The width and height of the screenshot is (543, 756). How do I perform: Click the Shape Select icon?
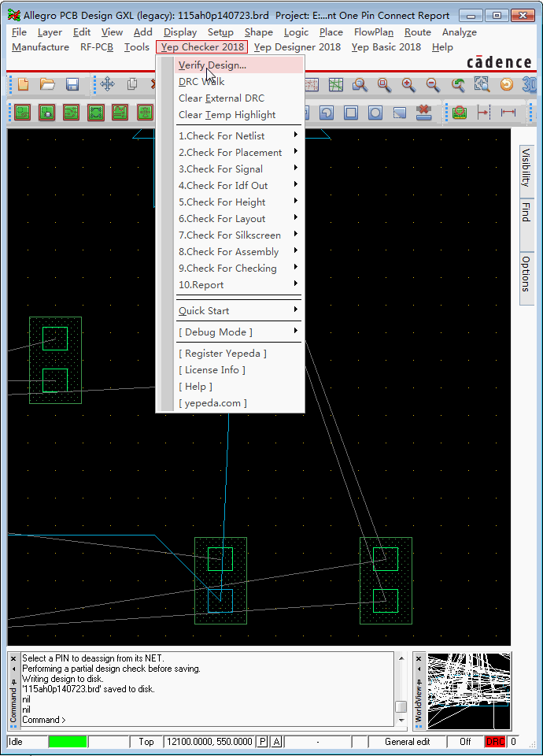click(400, 113)
